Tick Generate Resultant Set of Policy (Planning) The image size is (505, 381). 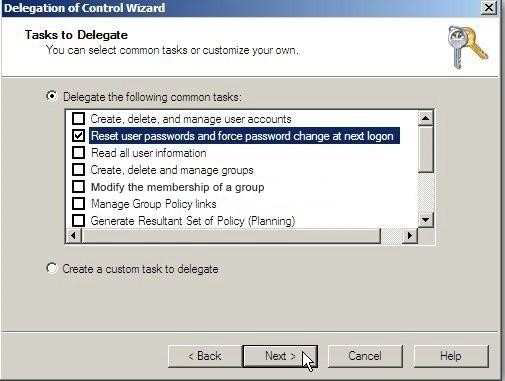[78, 220]
